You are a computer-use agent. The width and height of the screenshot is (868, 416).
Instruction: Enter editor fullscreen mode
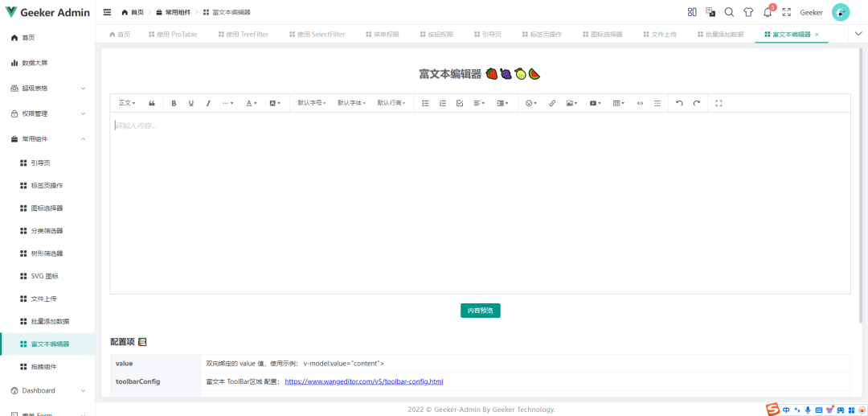719,103
